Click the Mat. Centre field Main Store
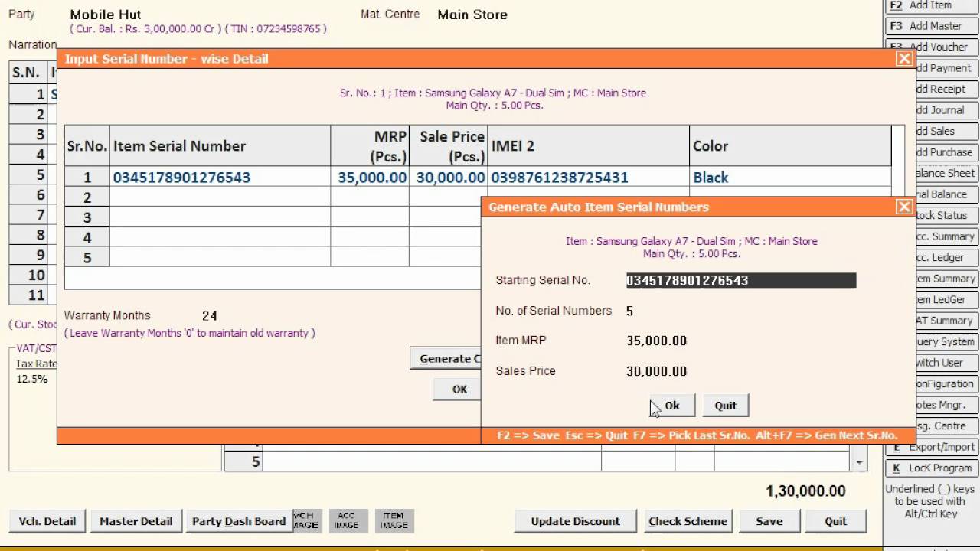This screenshot has height=551, width=980. coord(472,15)
